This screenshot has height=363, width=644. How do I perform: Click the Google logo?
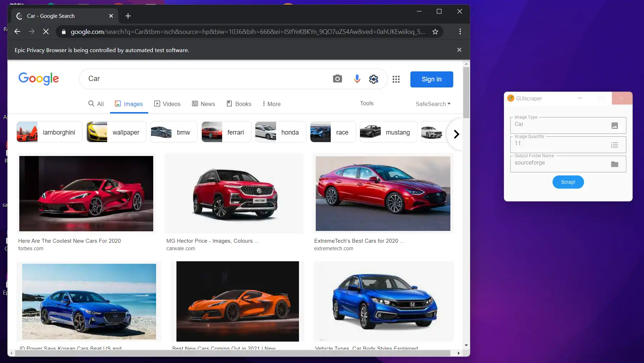pyautogui.click(x=39, y=79)
